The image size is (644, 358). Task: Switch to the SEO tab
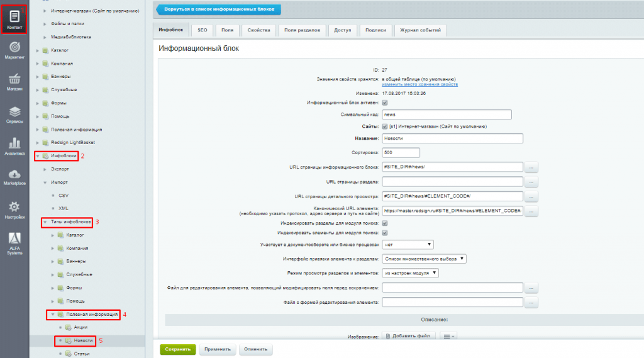coord(202,30)
